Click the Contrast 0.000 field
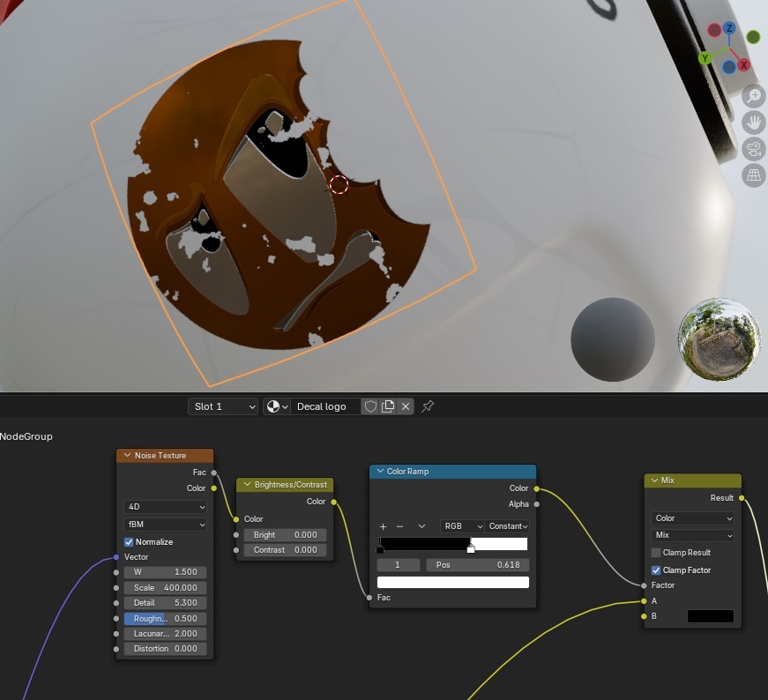768x700 pixels. (x=285, y=549)
